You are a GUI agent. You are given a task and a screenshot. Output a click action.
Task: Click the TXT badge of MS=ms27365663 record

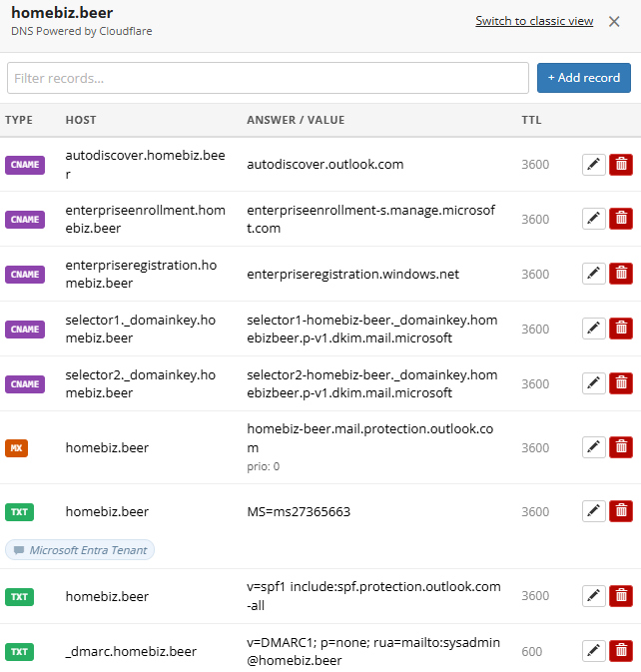[x=19, y=511]
